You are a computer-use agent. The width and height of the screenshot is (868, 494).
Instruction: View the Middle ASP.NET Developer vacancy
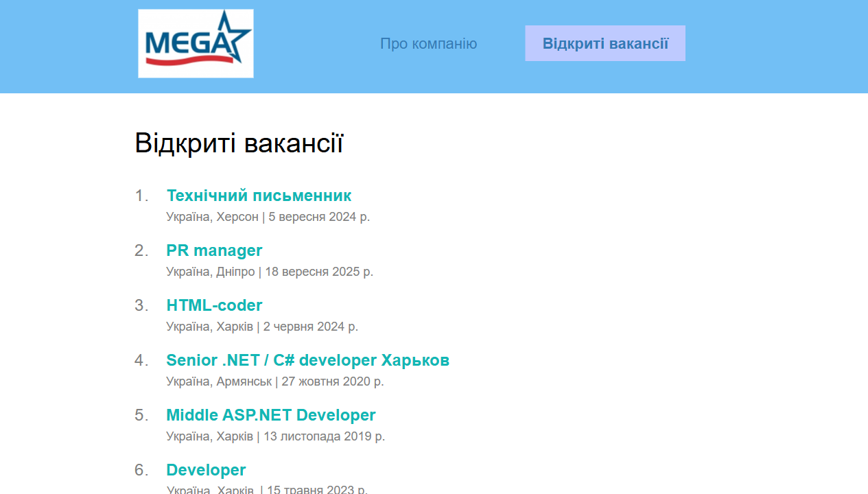(270, 415)
